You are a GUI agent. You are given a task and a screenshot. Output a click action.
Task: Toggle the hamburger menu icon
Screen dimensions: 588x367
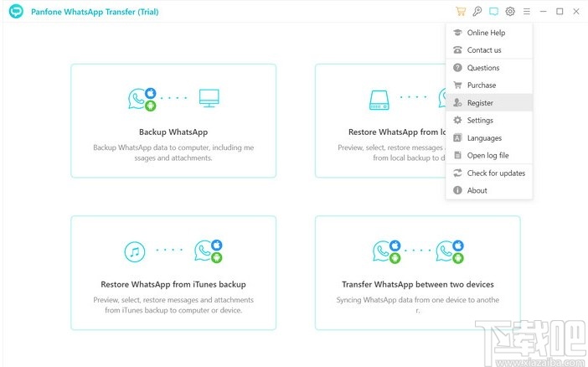coord(527,12)
